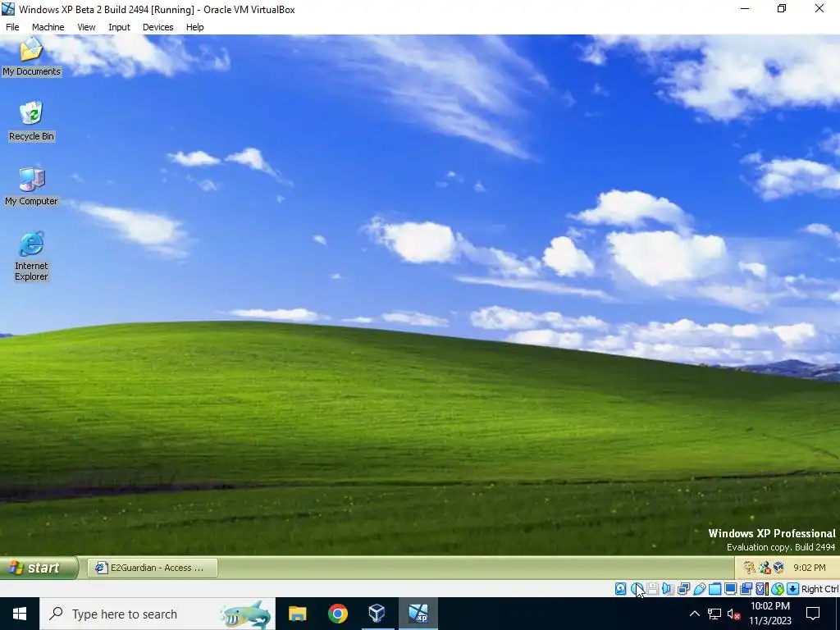
Task: Click the VirtualBox CPU virtualization indicator
Action: click(762, 589)
